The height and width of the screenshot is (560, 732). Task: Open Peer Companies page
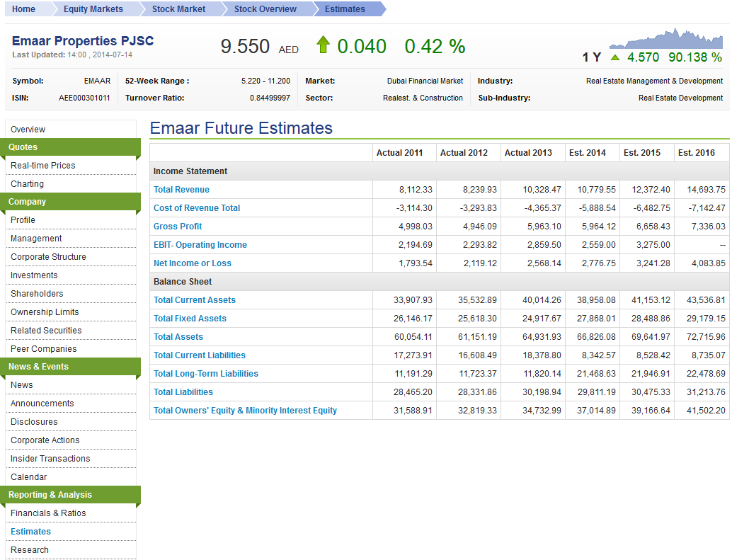coord(44,348)
